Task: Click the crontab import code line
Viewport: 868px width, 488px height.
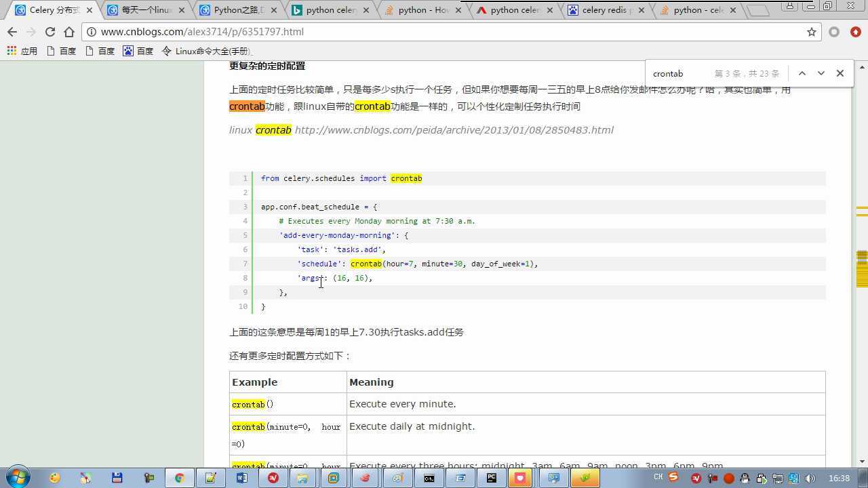Action: (x=341, y=178)
